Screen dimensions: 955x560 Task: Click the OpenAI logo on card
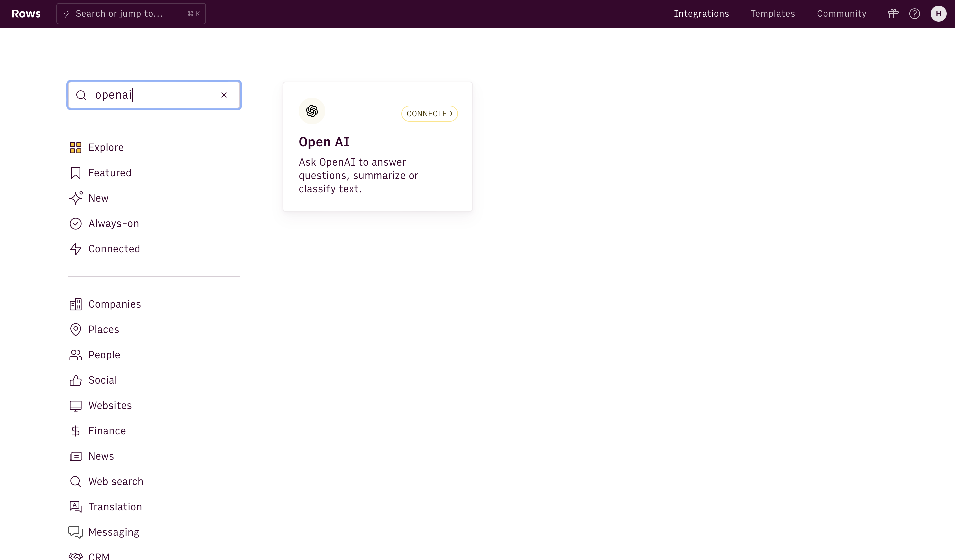[x=312, y=111]
